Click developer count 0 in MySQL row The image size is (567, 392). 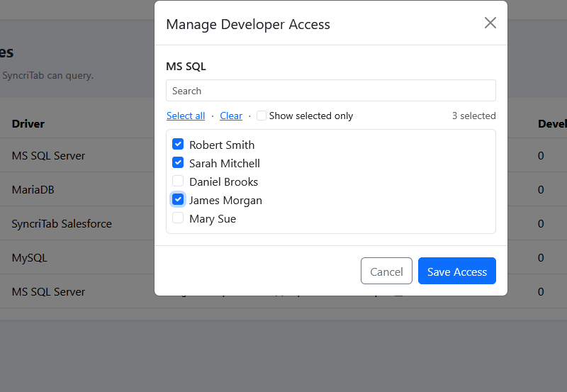pos(541,257)
